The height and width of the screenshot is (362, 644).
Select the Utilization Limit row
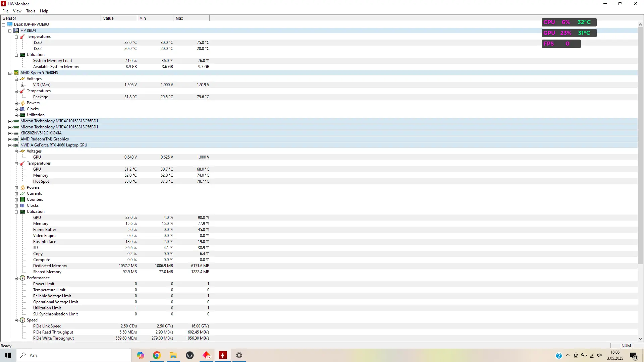click(x=319, y=308)
